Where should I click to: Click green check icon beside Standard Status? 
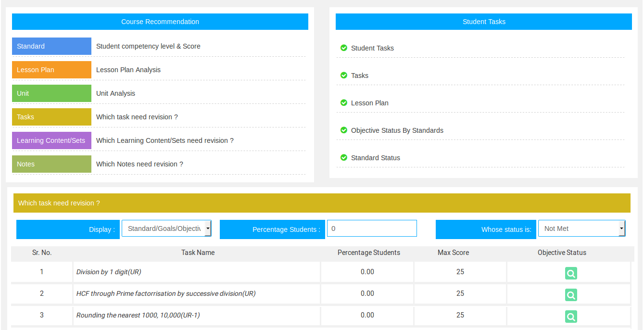[x=344, y=157]
